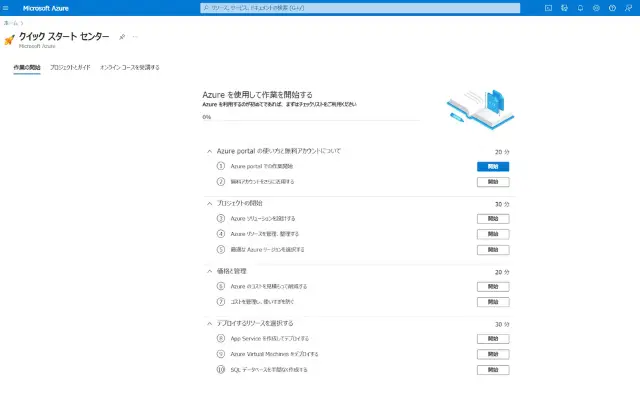The width and height of the screenshot is (640, 400).
Task: Click 開始 for step 2 無料アカウント
Action: coord(493,182)
